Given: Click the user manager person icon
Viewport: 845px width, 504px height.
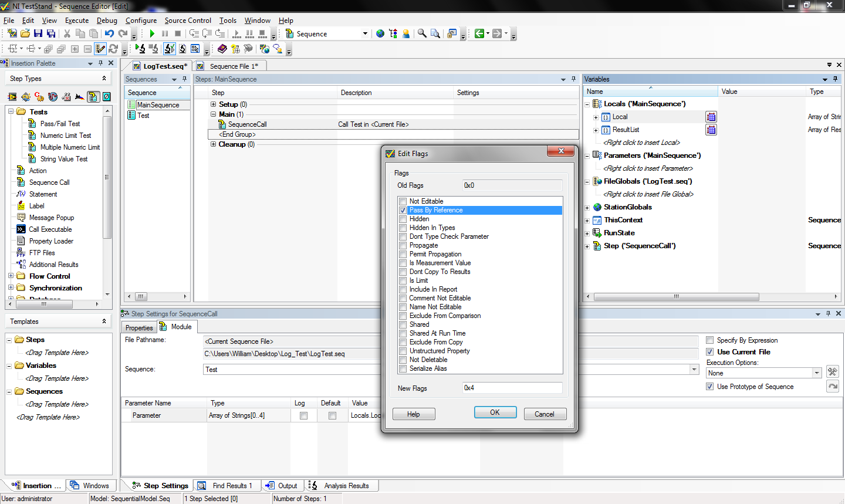Looking at the screenshot, I should click(x=406, y=33).
